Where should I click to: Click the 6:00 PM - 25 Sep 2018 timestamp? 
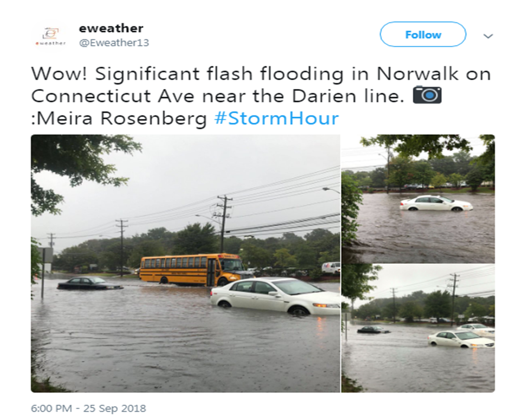[89, 409]
